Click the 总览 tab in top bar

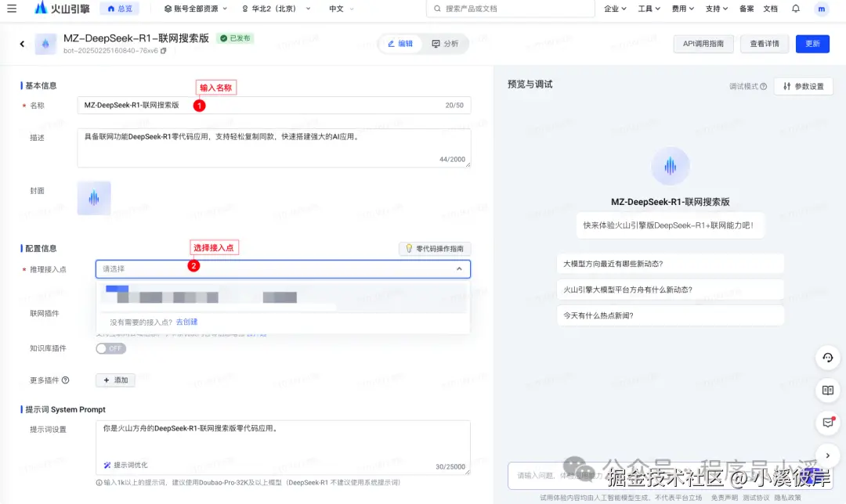[x=120, y=9]
